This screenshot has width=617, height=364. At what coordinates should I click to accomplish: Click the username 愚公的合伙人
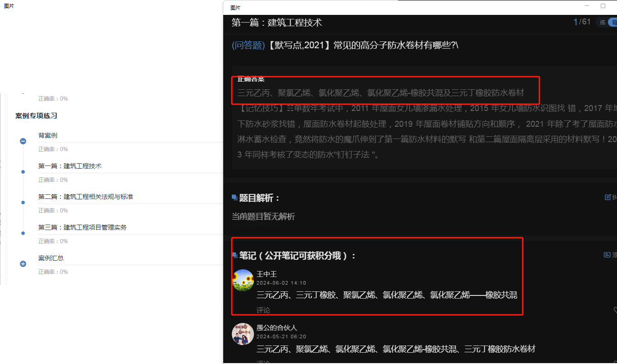pyautogui.click(x=277, y=328)
